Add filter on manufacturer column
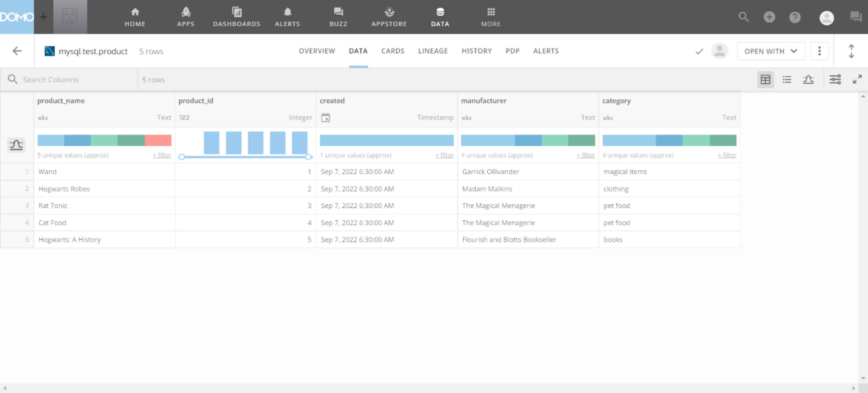 tap(586, 155)
